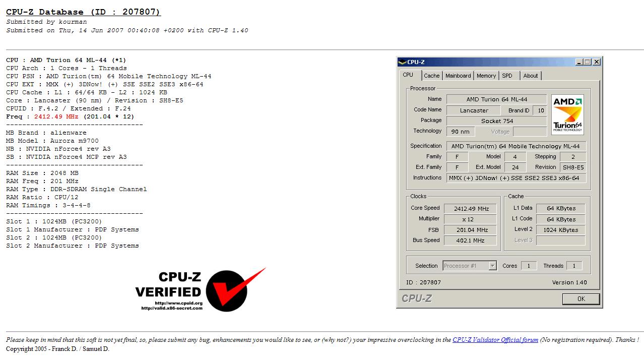Click the OK button in CPU-Z
Screen dimensions: 644x359
(x=581, y=298)
